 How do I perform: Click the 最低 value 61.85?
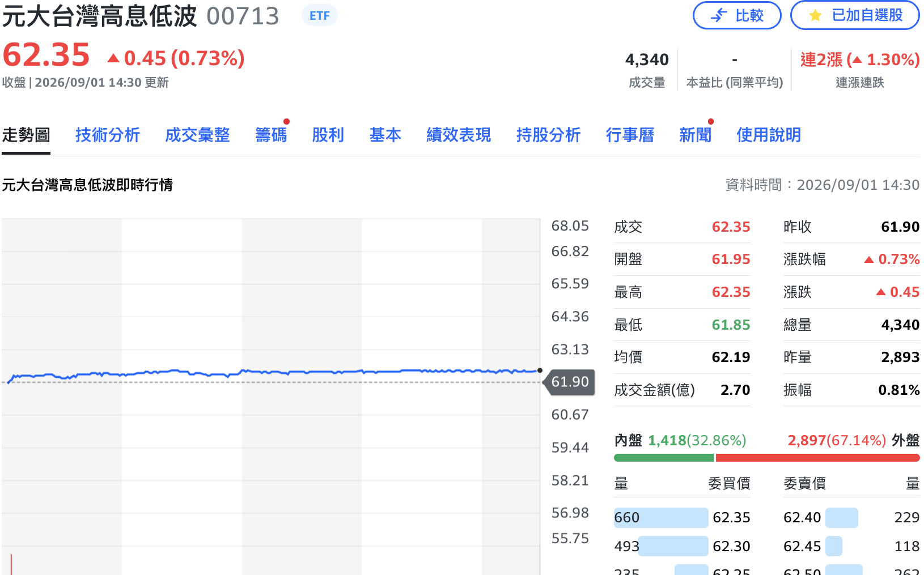click(731, 325)
